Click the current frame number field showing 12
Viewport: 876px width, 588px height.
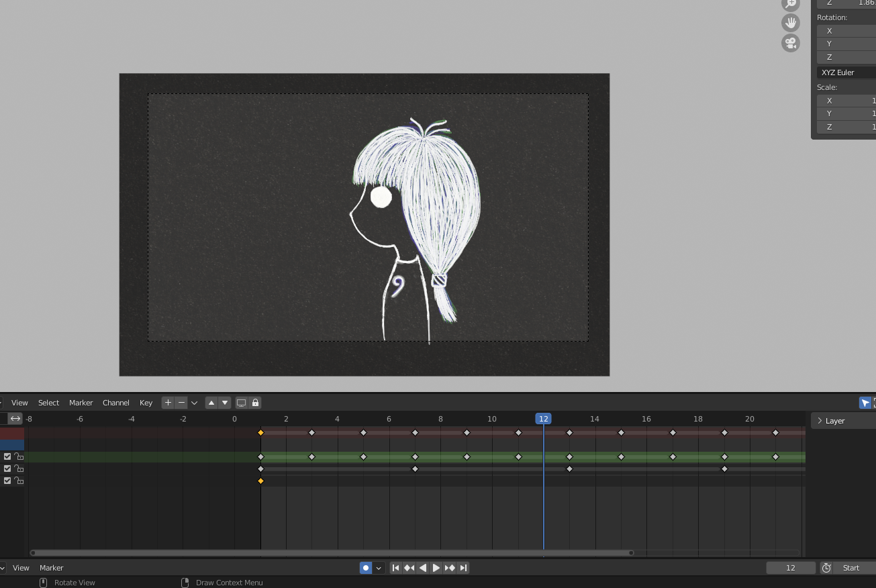(791, 568)
